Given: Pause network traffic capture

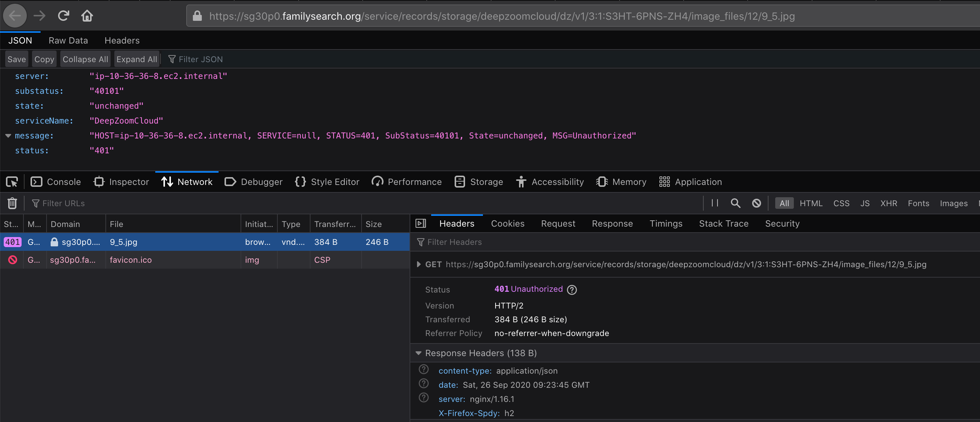Looking at the screenshot, I should pos(715,203).
